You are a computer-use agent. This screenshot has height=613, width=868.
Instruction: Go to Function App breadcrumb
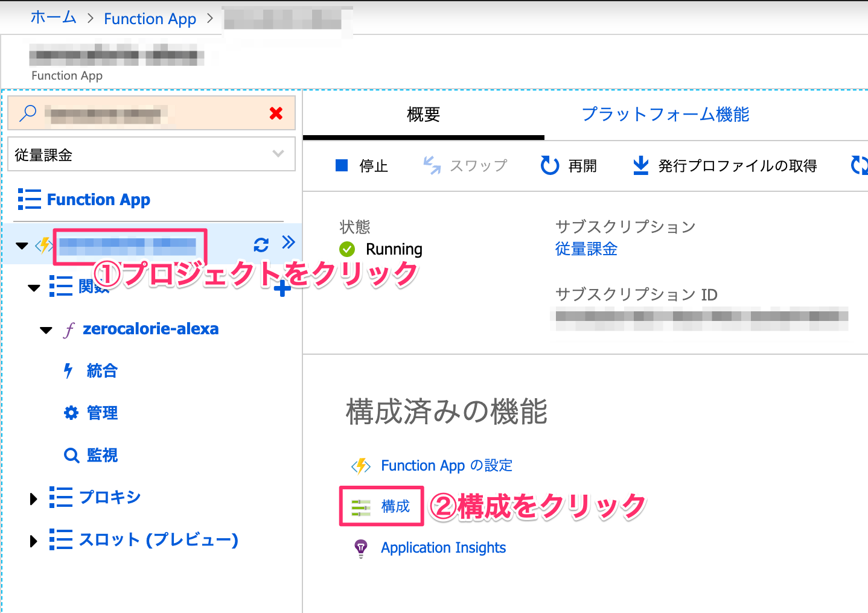[x=150, y=19]
